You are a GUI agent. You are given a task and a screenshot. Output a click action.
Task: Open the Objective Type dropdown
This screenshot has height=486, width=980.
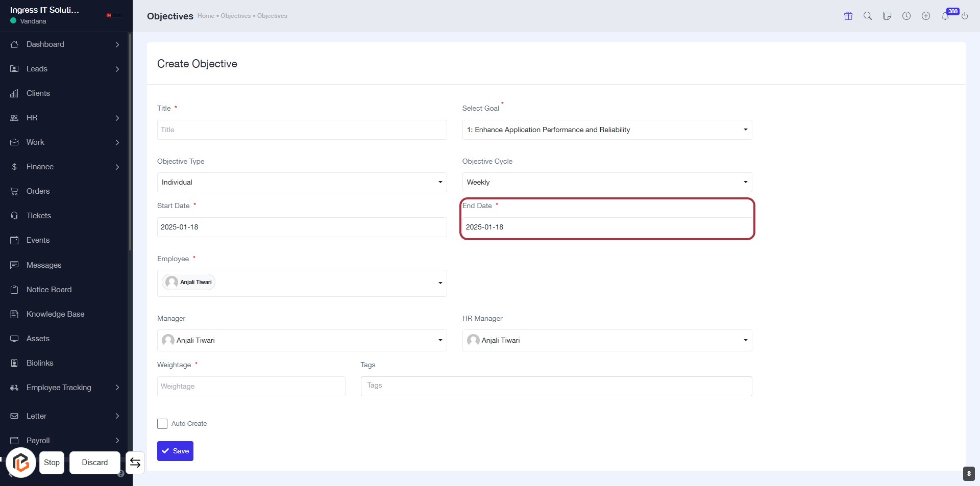click(302, 183)
